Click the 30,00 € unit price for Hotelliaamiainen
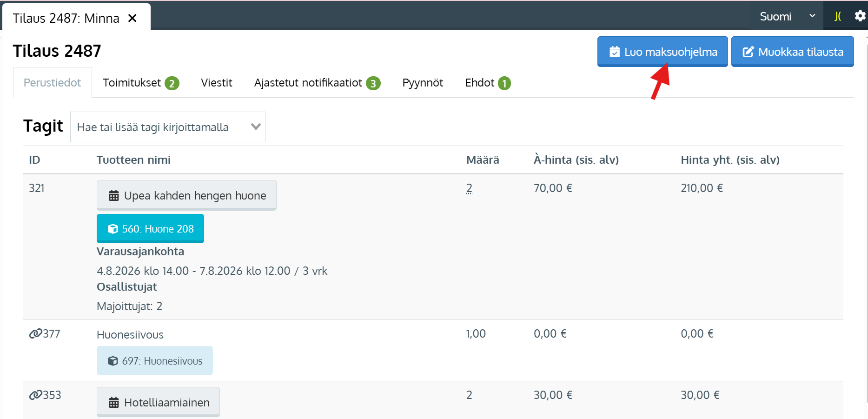Screen dimensions: 868x419 pyautogui.click(x=553, y=395)
